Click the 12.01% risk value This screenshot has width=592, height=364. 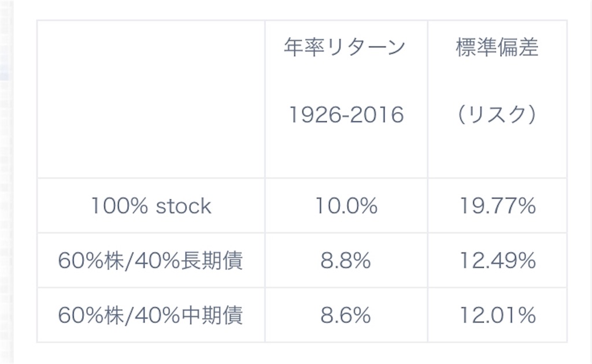pos(497,315)
